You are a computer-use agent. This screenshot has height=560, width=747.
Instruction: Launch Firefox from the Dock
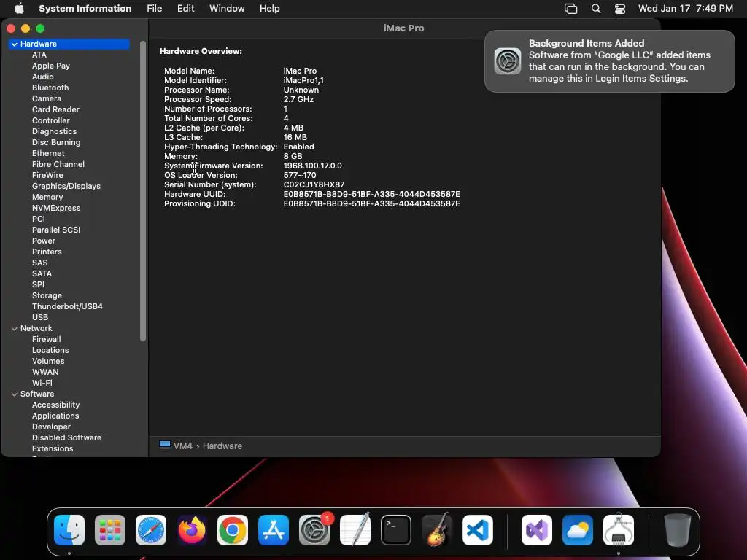[192, 530]
